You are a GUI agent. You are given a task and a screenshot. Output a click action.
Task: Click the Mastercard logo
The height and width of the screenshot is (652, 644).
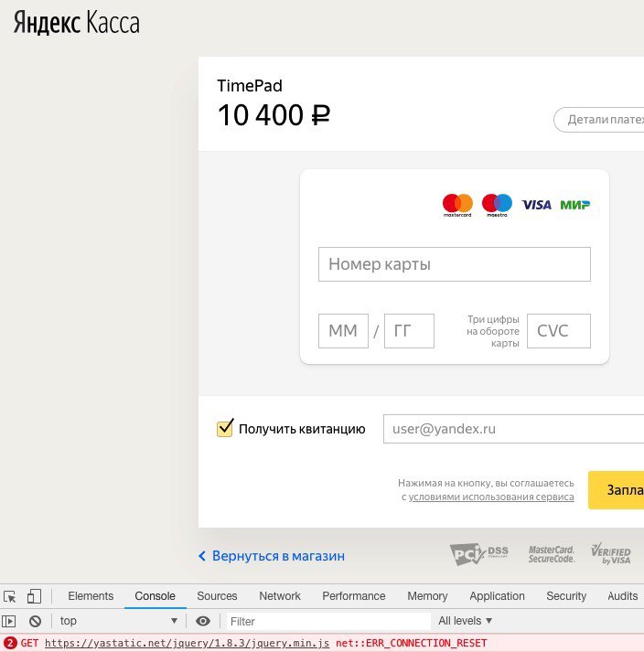coord(457,205)
